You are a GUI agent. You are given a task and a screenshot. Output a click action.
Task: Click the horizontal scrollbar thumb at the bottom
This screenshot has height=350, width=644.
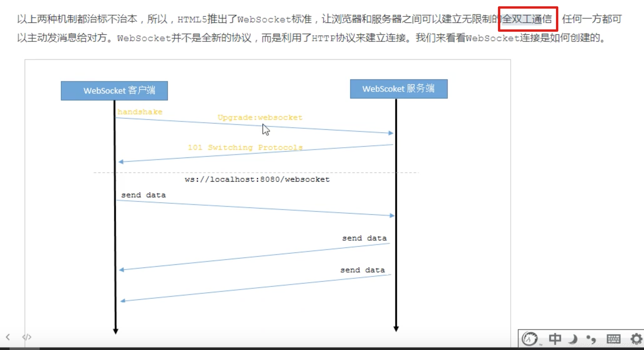pyautogui.click(x=25, y=349)
